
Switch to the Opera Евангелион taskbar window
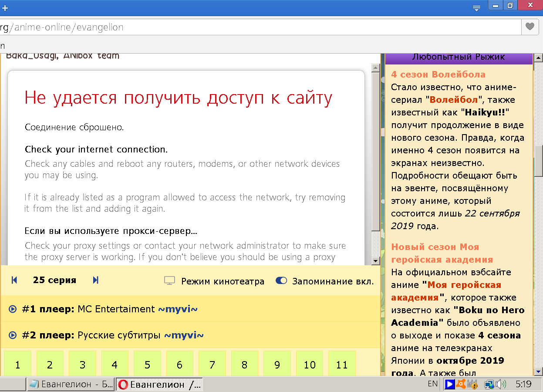pos(159,385)
